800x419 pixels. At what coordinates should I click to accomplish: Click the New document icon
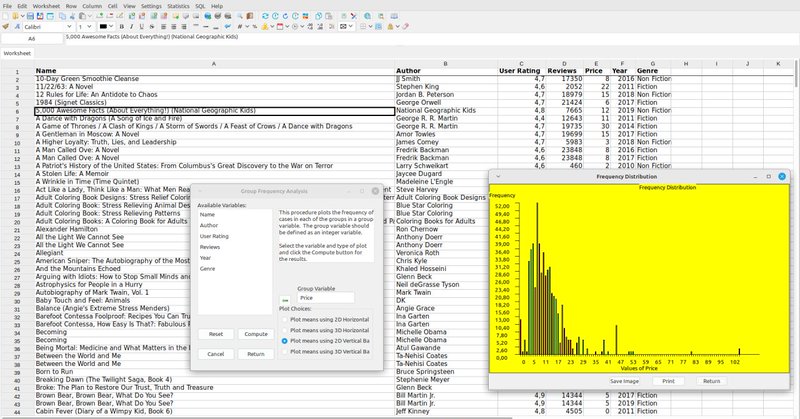coord(7,17)
